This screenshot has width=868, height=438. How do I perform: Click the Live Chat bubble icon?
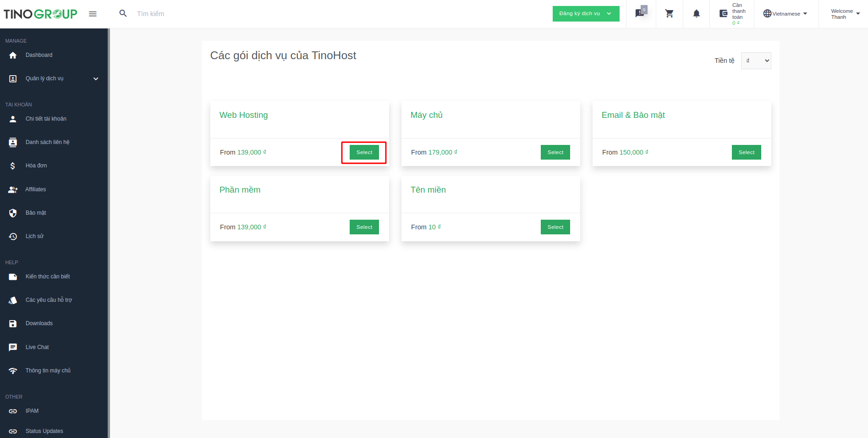tap(13, 347)
